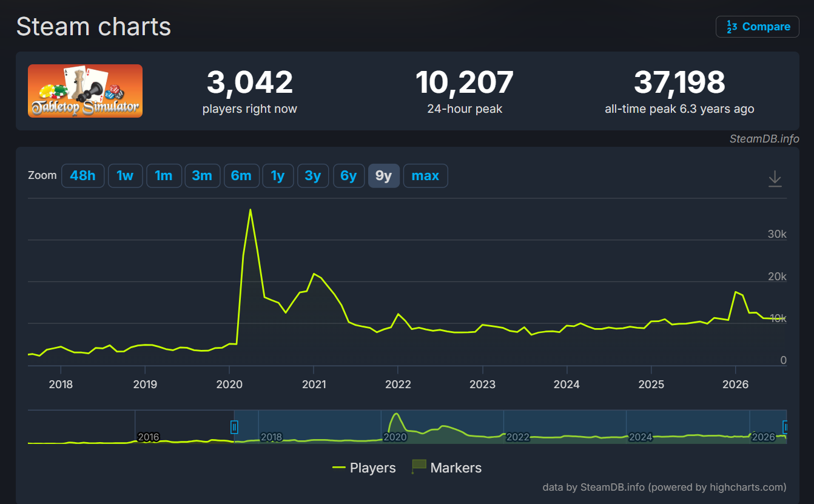This screenshot has width=814, height=504.
Task: Click the 2020 peak on the chart line
Action: [250, 210]
